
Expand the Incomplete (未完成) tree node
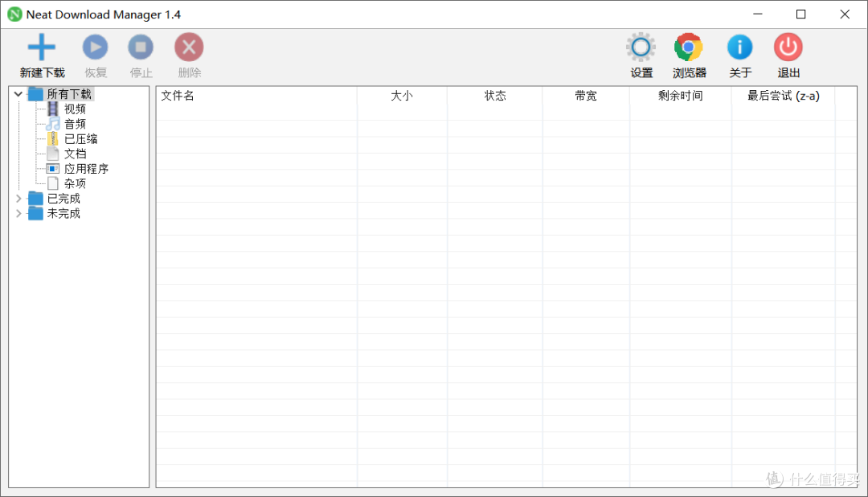(18, 213)
